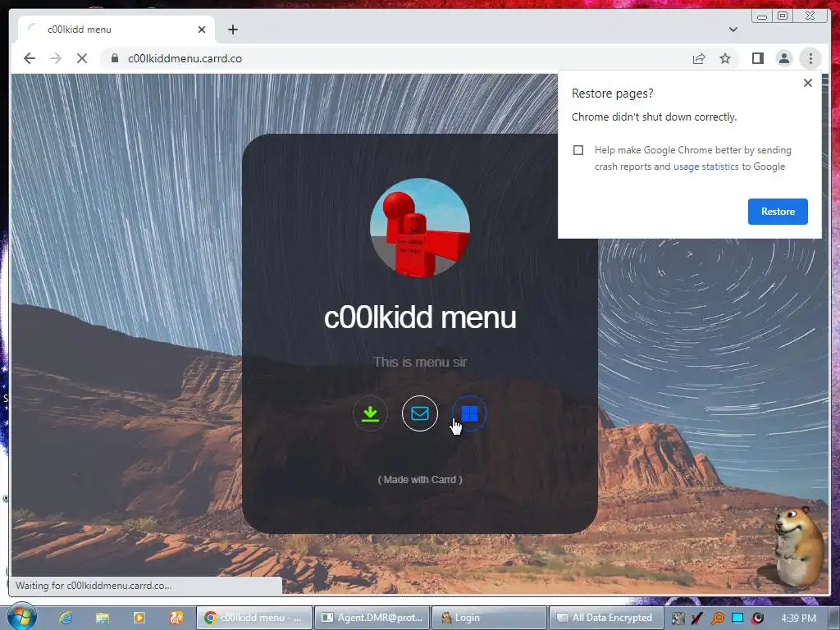
Task: Open the usage statistics link
Action: coord(705,167)
